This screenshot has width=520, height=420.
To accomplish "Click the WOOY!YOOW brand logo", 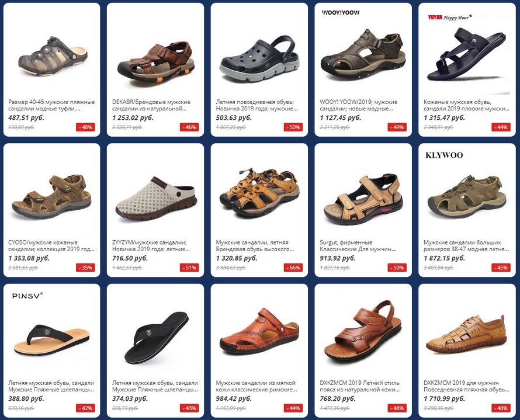I will (x=340, y=13).
